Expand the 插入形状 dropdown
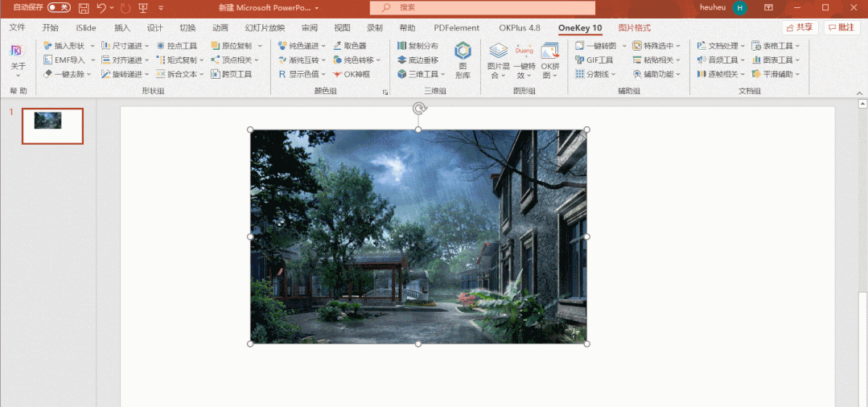The height and width of the screenshot is (407, 868). pyautogui.click(x=70, y=46)
